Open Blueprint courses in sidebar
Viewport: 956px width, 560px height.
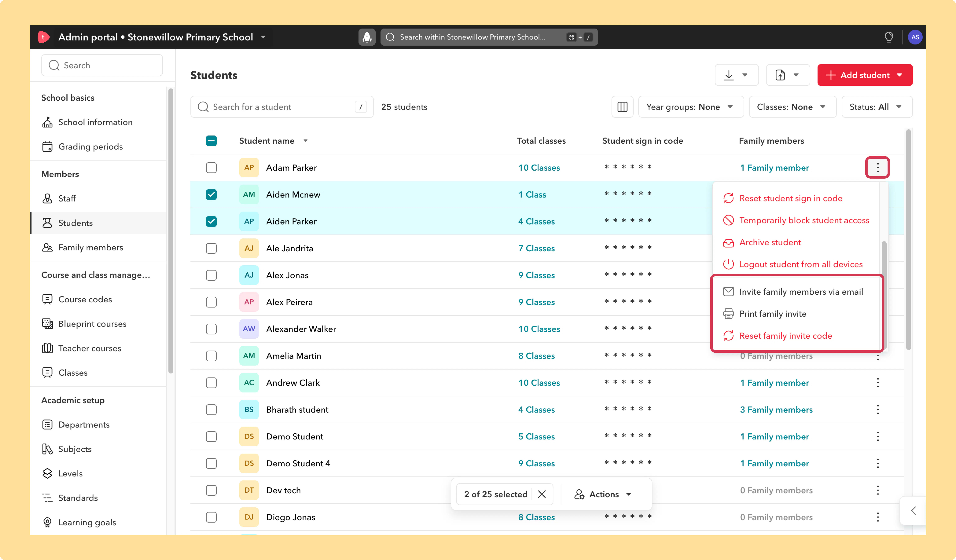click(x=98, y=324)
